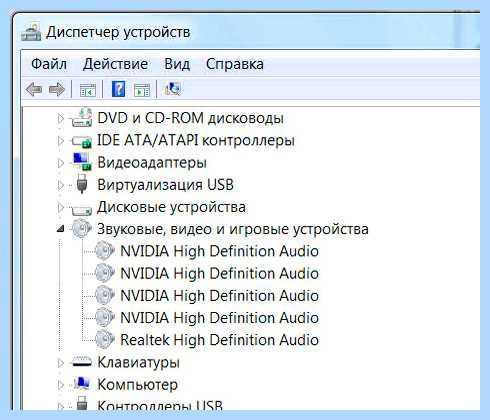Expand DVD и CD-ROM дисководы node
The height and width of the screenshot is (420, 490).
point(61,118)
